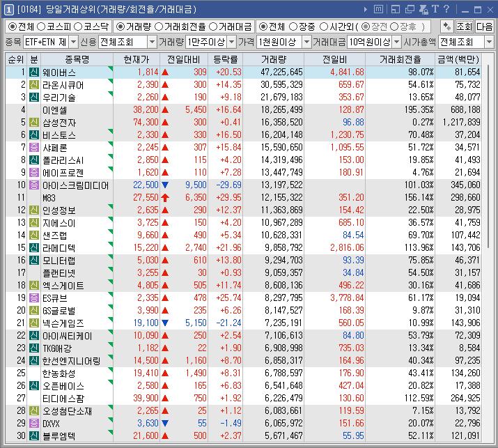This screenshot has width=498, height=448.
Task: Sort by the 등락률 column header
Action: (226, 59)
